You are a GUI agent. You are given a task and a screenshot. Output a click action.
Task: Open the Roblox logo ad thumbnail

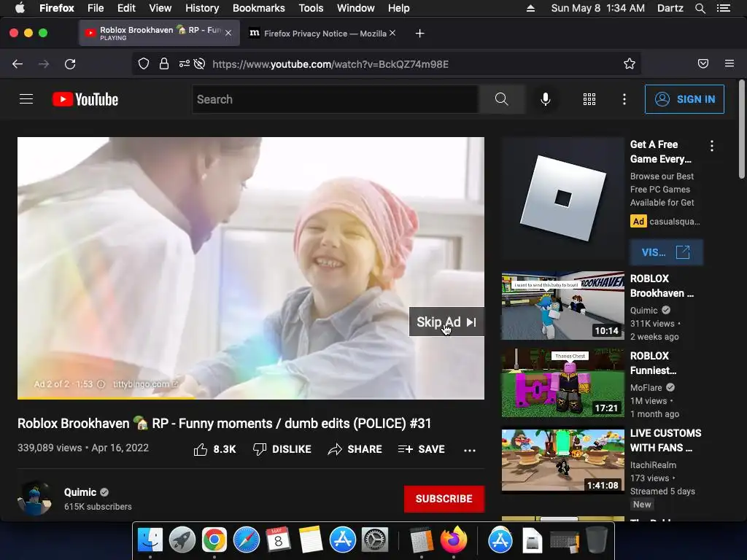coord(562,198)
